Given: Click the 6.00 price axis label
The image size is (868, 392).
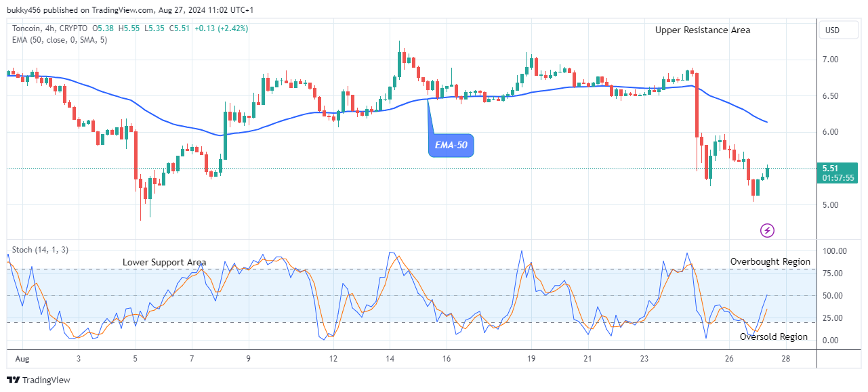Looking at the screenshot, I should [830, 132].
